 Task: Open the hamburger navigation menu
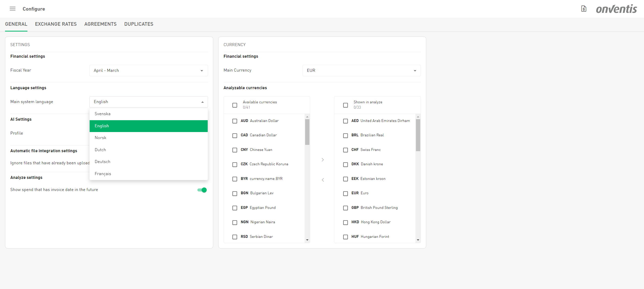pyautogui.click(x=12, y=9)
